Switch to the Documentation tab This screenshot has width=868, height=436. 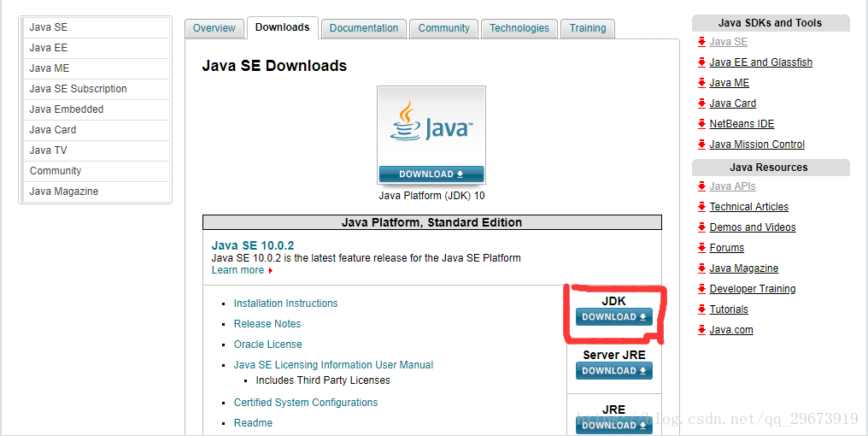pyautogui.click(x=364, y=28)
